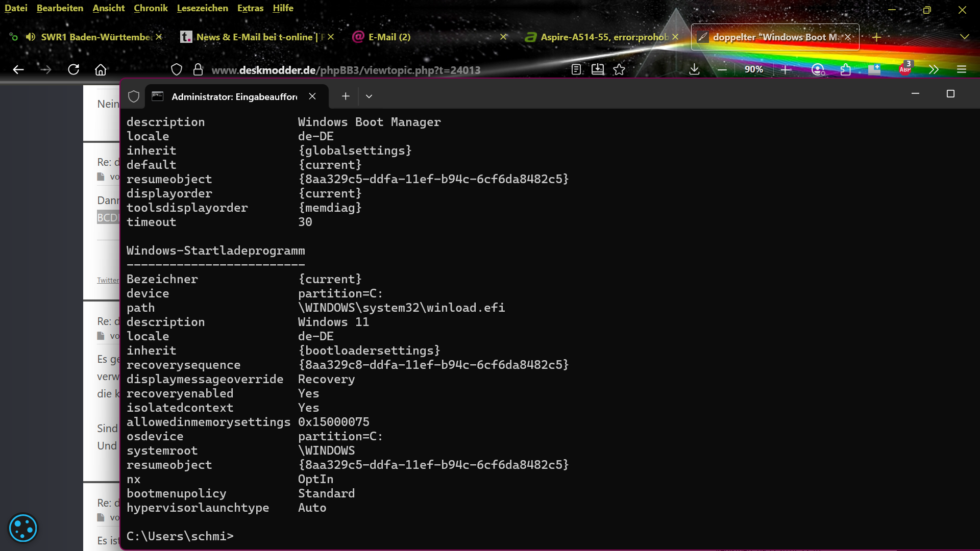
Task: Open the Firefox account icon
Action: coord(818,69)
